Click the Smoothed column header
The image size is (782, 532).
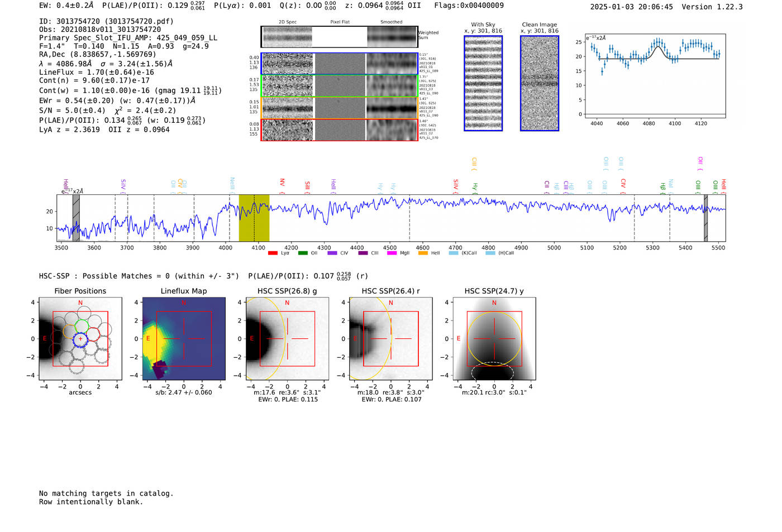coord(392,22)
